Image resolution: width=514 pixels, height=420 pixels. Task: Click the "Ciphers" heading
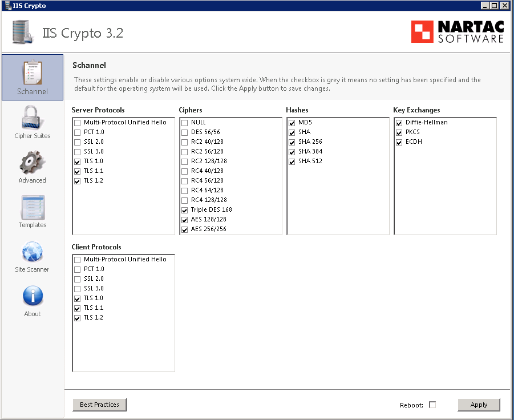click(x=191, y=110)
